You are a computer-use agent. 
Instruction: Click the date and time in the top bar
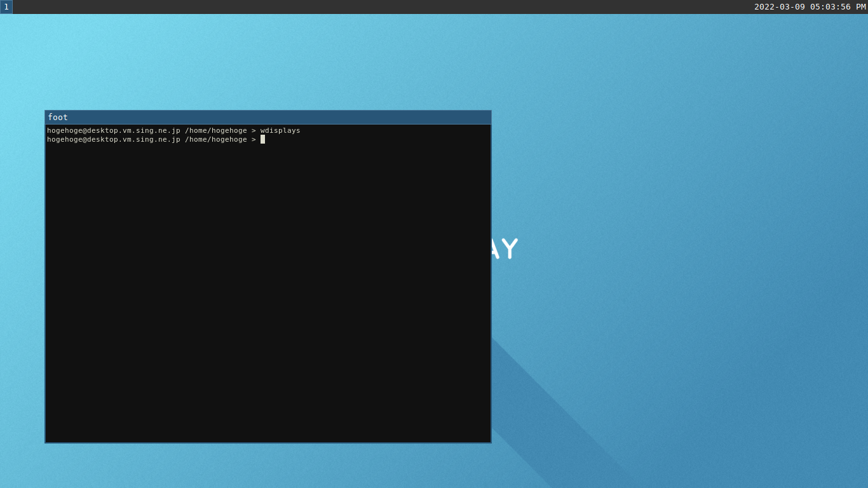810,7
